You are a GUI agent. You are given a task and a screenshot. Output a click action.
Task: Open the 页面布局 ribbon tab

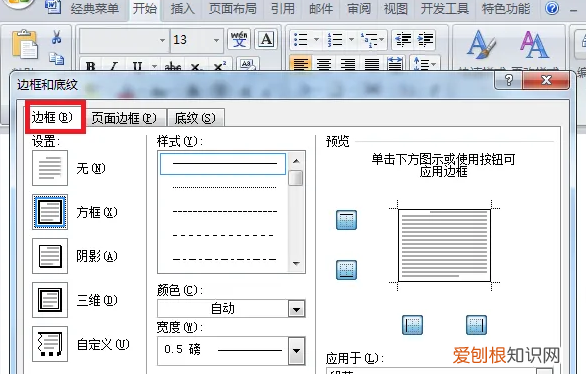click(x=232, y=9)
